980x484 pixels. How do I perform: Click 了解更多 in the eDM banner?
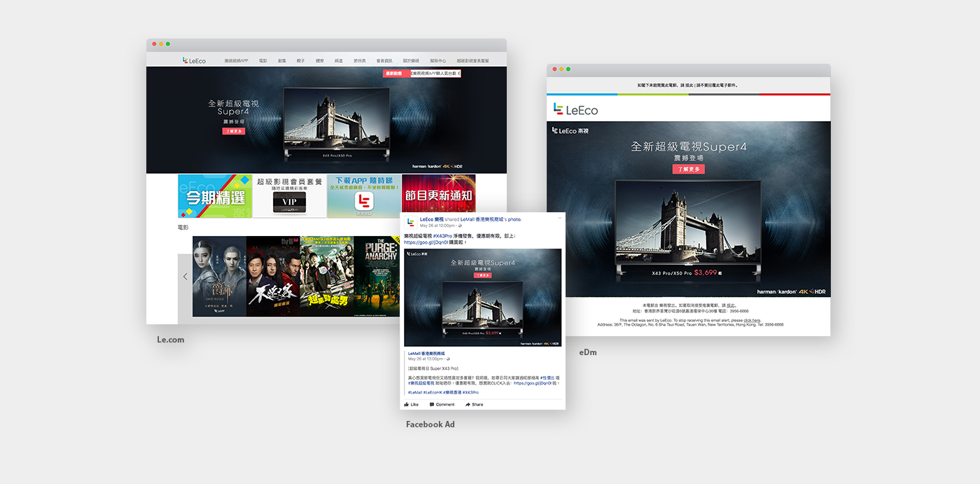pyautogui.click(x=689, y=169)
